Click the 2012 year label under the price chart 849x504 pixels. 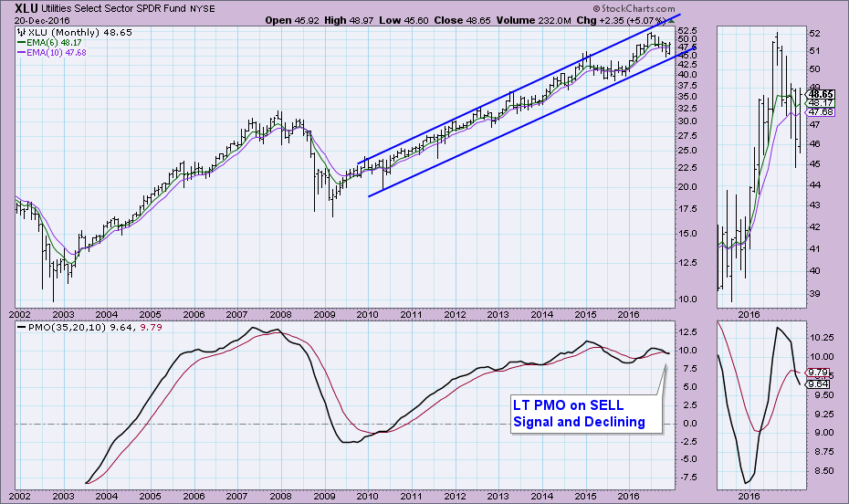[455, 314]
